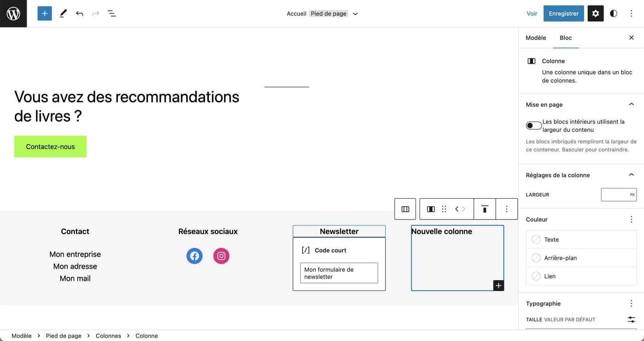The image size is (644, 341).
Task: Open the block inserter
Action: pyautogui.click(x=44, y=13)
